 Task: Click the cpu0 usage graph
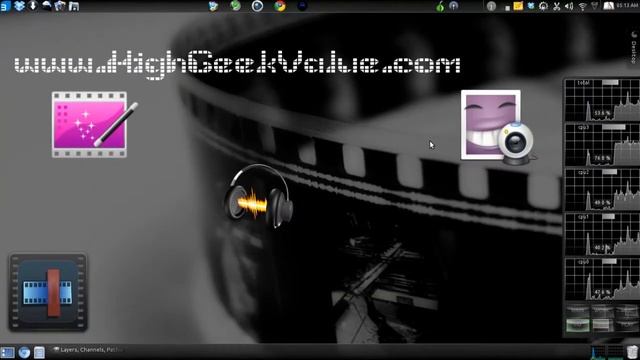click(602, 279)
